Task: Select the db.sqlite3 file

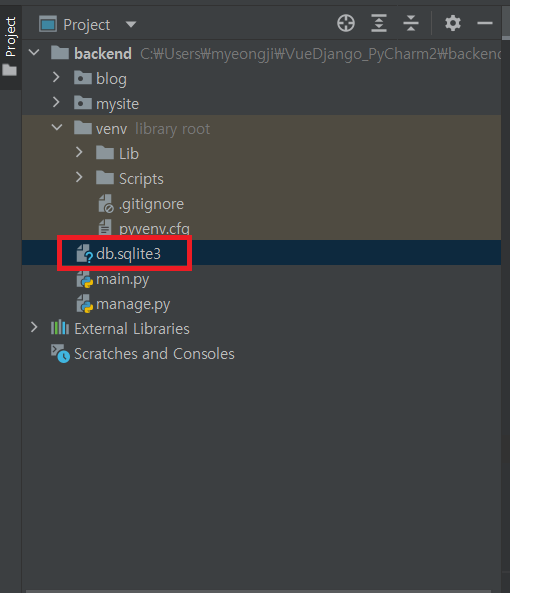Action: (128, 254)
